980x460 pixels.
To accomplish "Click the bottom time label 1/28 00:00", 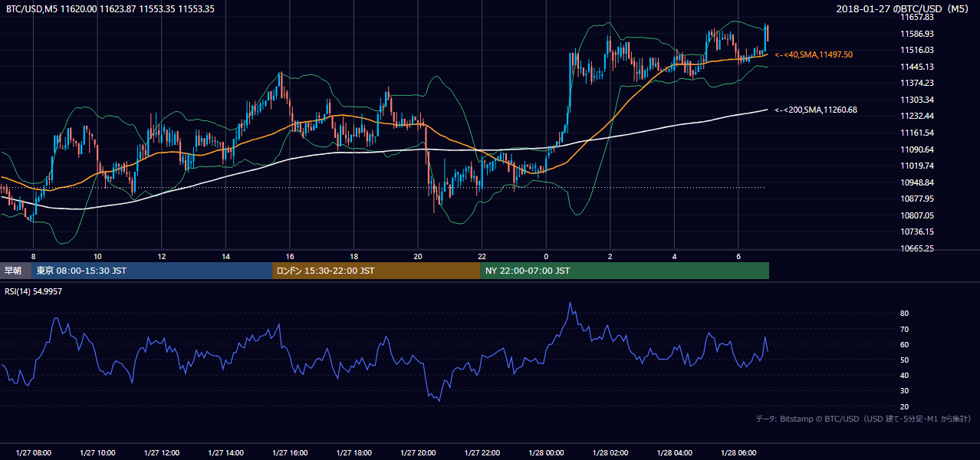I will coord(546,452).
